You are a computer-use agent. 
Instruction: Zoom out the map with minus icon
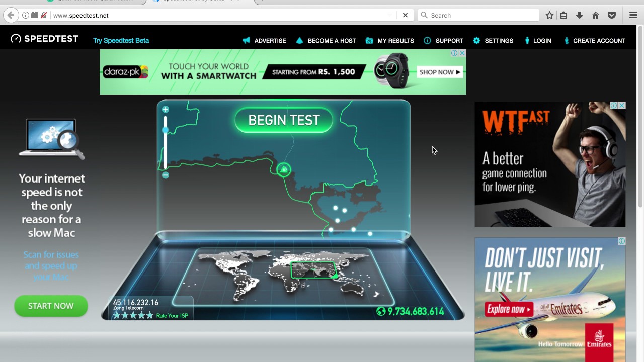tap(166, 175)
